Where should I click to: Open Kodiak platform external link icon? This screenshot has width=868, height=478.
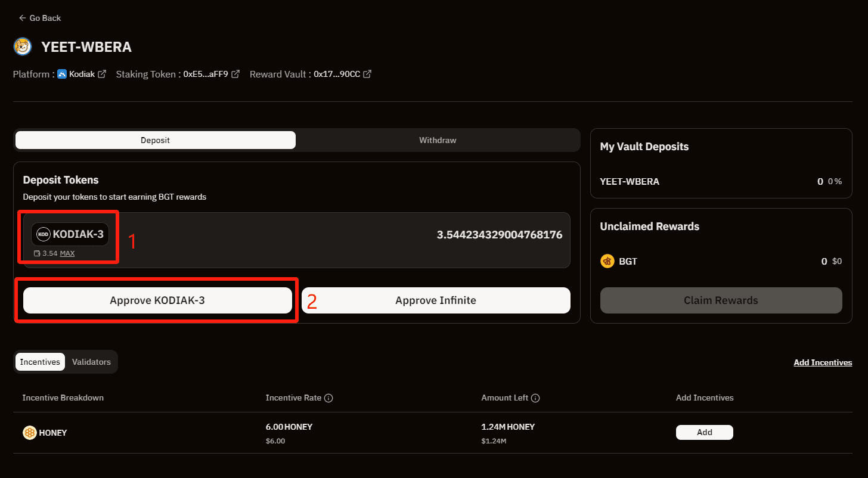tap(102, 75)
